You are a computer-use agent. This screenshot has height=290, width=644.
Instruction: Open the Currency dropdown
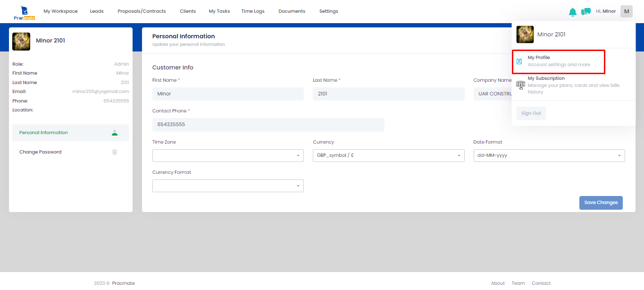coord(388,156)
